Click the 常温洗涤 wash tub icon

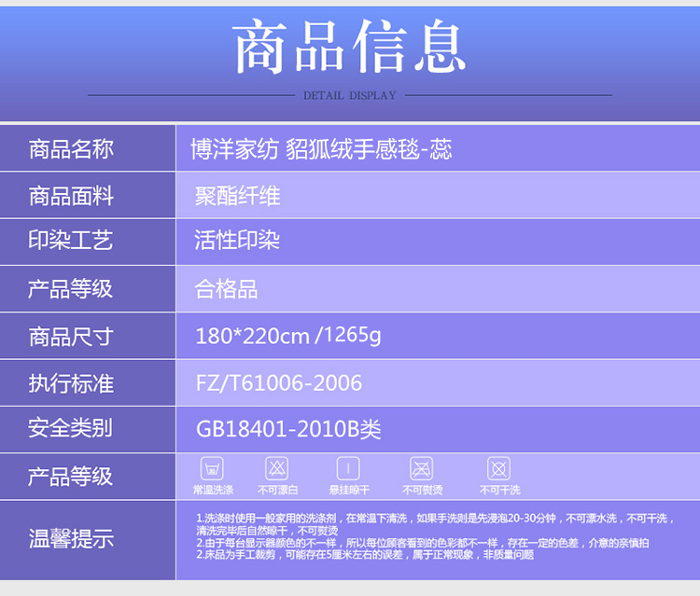pos(212,468)
